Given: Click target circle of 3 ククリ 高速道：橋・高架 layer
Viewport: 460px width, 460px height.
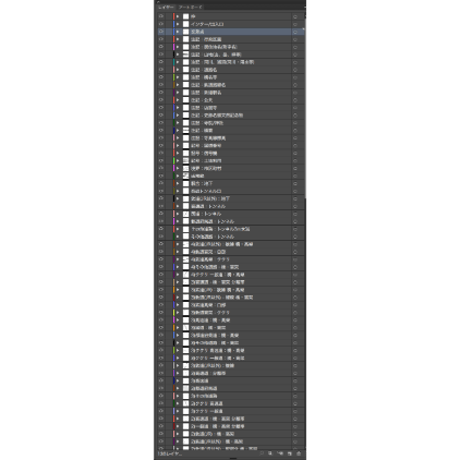Looking at the screenshot, I should click(295, 350).
